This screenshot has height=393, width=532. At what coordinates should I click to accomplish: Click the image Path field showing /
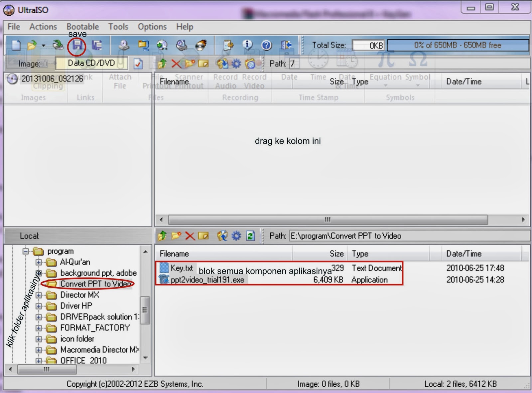pos(294,64)
